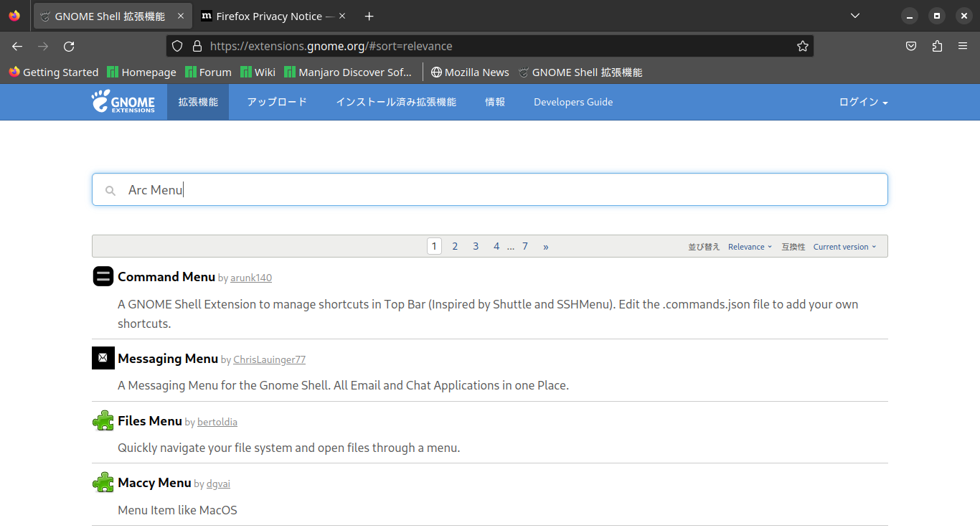
Task: Select the GNOME Shell 拡張機能 tab
Action: pos(113,16)
